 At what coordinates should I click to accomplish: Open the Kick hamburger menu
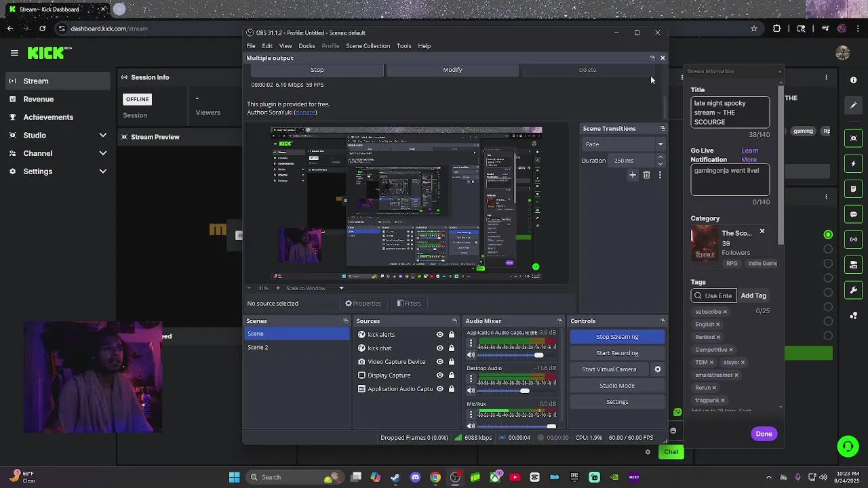(x=14, y=52)
